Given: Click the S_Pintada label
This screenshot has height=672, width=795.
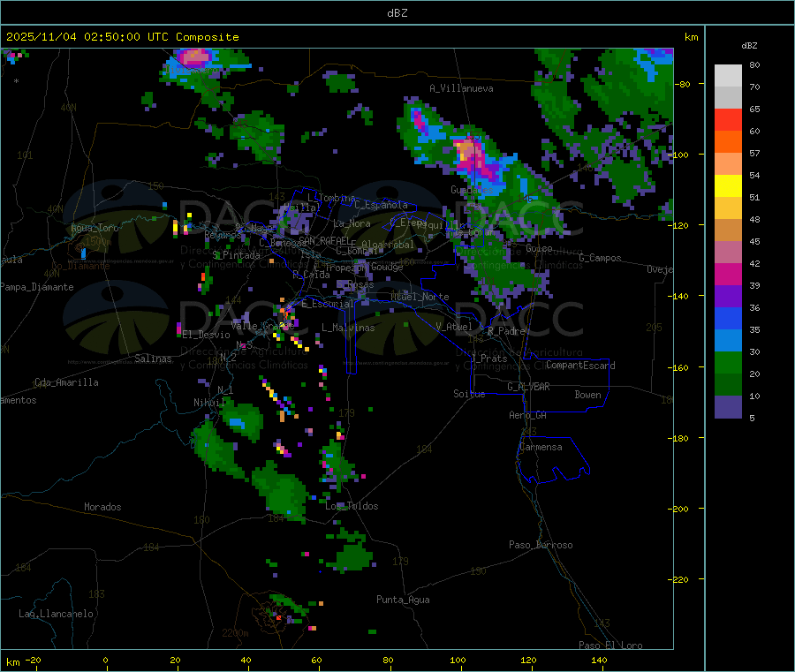Looking at the screenshot, I should point(236,255).
